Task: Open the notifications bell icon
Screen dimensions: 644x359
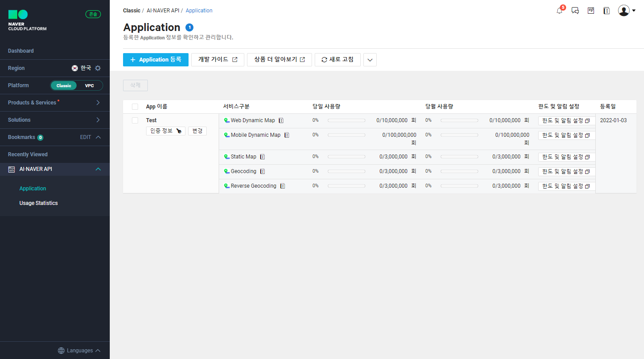Action: [559, 11]
